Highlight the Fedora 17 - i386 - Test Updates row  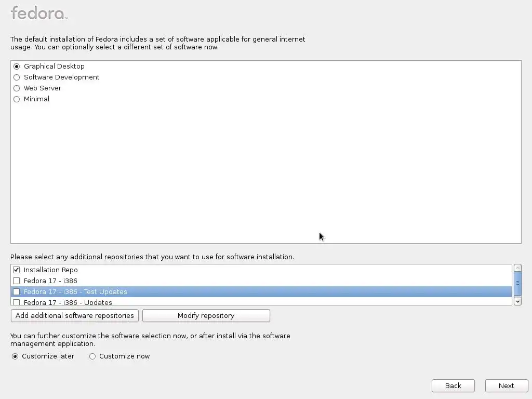(261, 292)
